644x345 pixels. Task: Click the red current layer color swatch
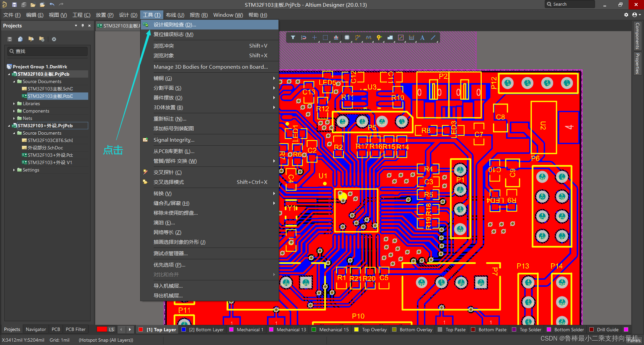[102, 330]
